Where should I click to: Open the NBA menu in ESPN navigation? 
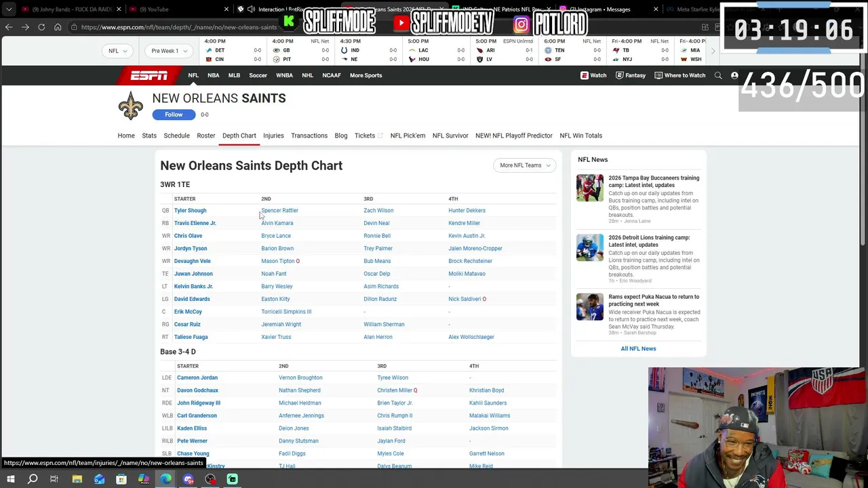coord(214,75)
